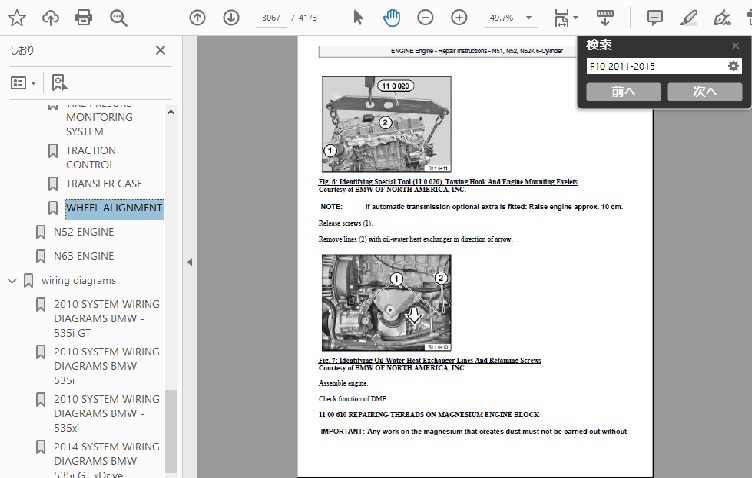Screen dimensions: 752x478
Task: Close the bookmarks side panel
Action: (160, 50)
